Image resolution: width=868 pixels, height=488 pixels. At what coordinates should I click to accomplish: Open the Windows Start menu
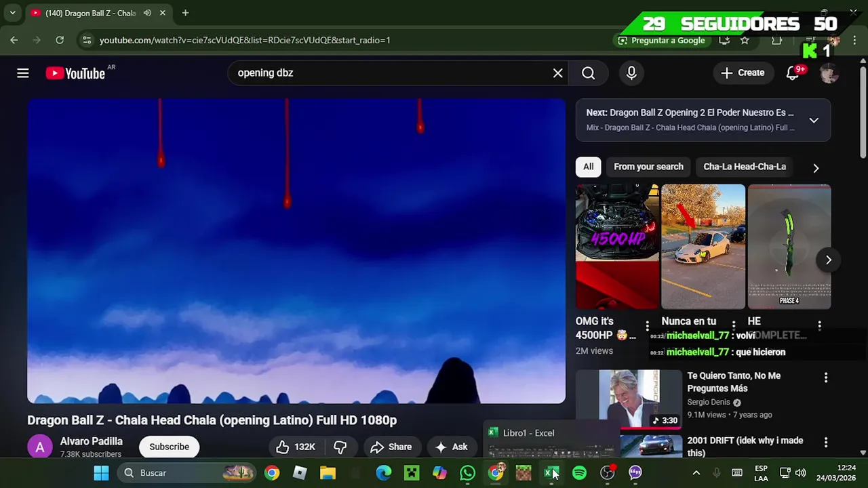(x=101, y=473)
